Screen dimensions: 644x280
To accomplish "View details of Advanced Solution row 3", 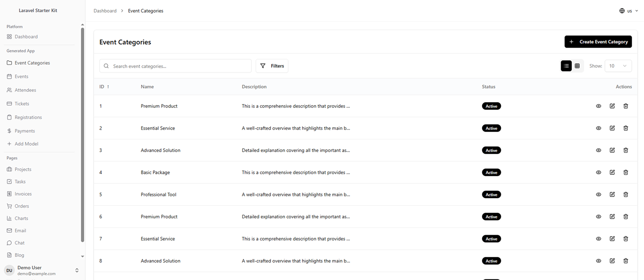I will point(598,150).
